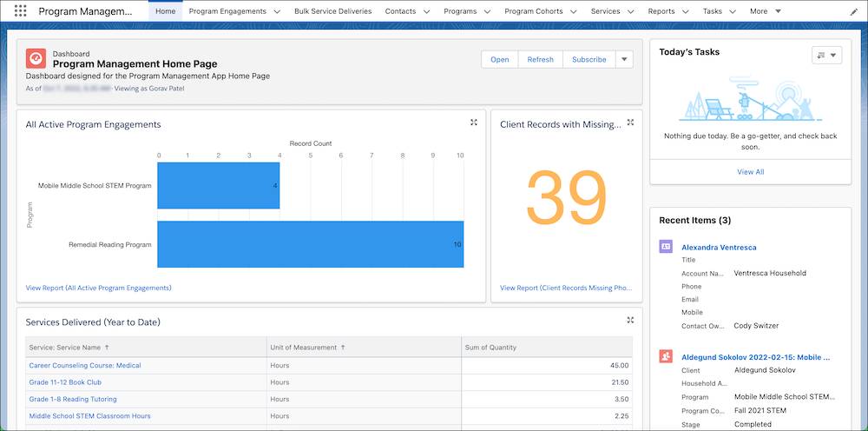Open Services tab dropdown chevron

pyautogui.click(x=630, y=11)
